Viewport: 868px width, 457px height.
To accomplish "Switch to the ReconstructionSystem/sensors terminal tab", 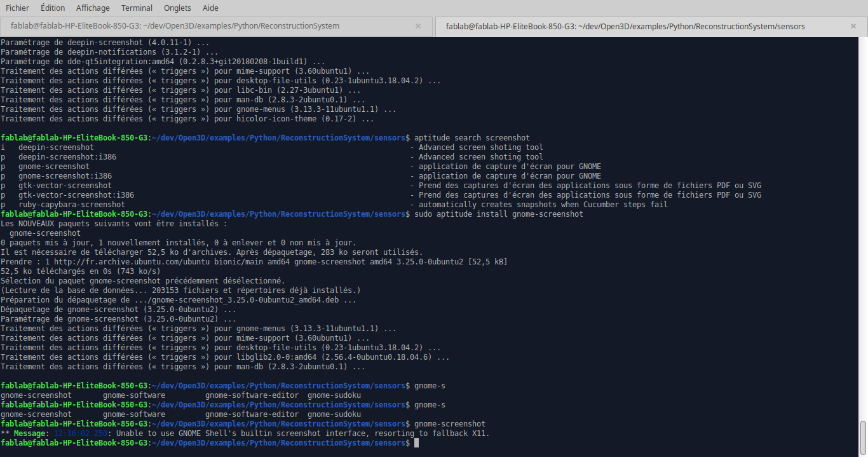I will tap(651, 26).
